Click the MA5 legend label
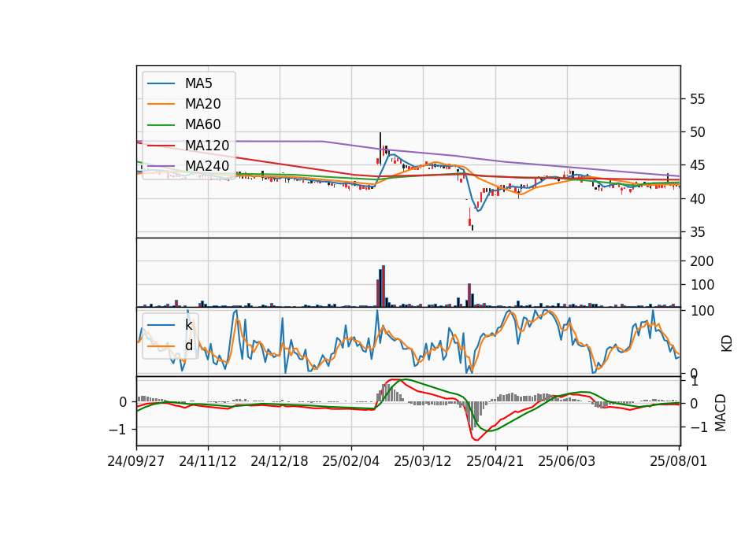The width and height of the screenshot is (756, 543). point(198,83)
